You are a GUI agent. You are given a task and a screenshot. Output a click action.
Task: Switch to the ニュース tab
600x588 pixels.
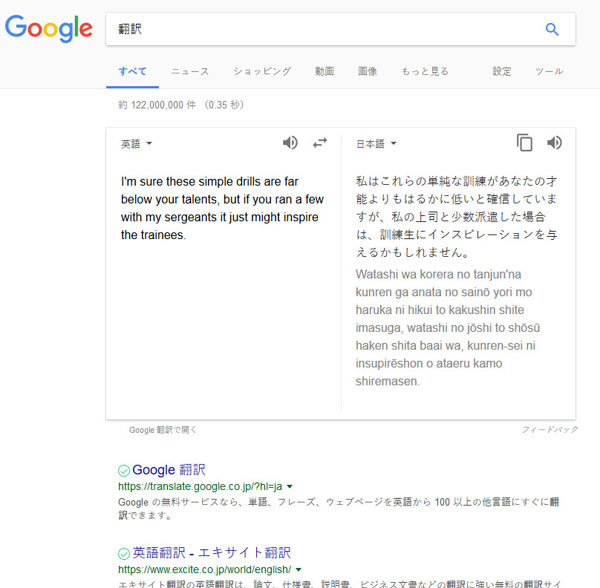coord(190,72)
